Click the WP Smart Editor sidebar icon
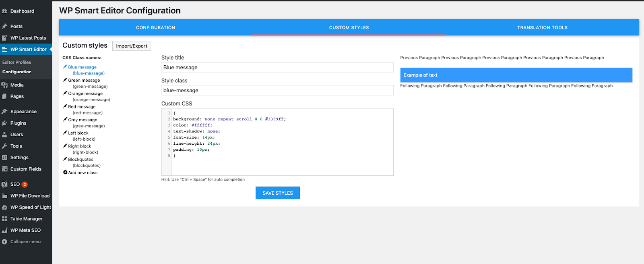644x264 pixels. (x=4, y=50)
